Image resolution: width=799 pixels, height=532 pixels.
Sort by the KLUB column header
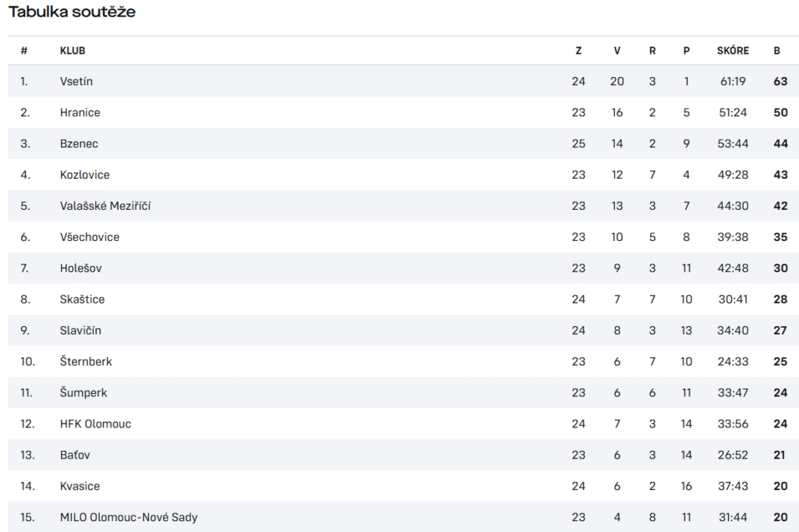(73, 51)
